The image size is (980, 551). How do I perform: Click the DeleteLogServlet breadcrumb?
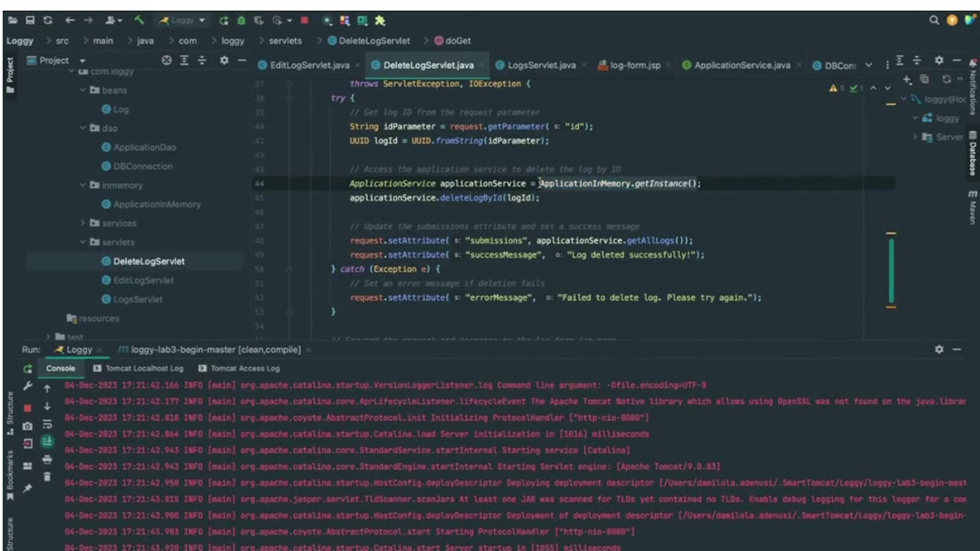[369, 41]
